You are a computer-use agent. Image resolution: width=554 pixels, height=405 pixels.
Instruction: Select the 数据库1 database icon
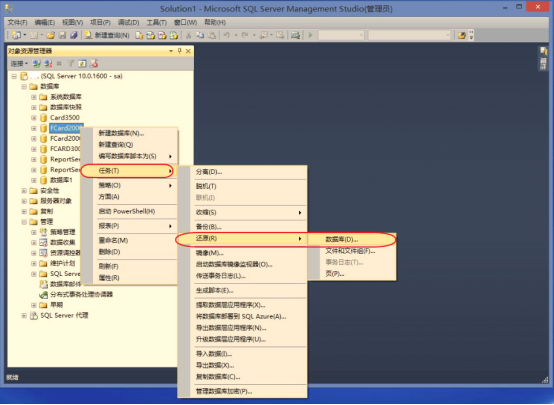[x=43, y=180]
